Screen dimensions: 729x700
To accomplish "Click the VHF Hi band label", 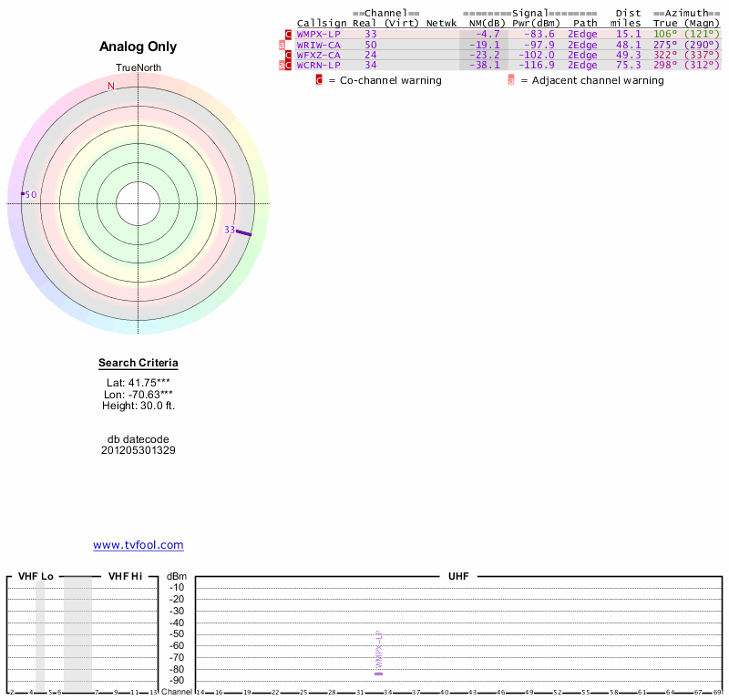I will 125,576.
